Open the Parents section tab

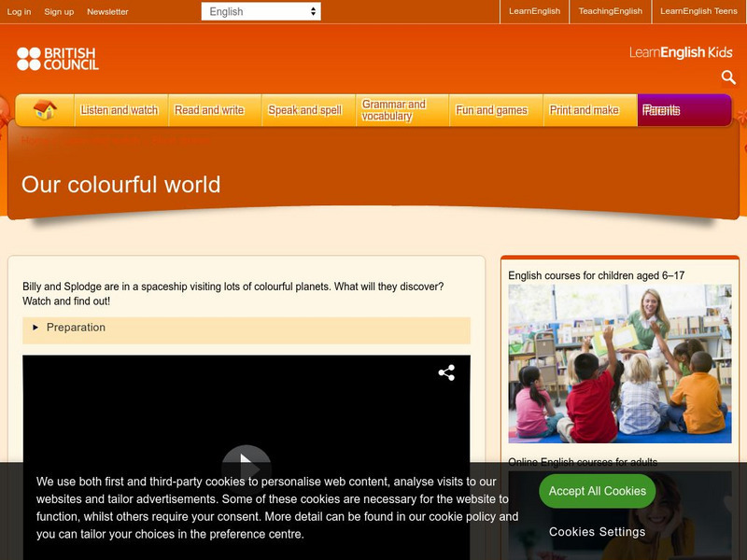(684, 110)
